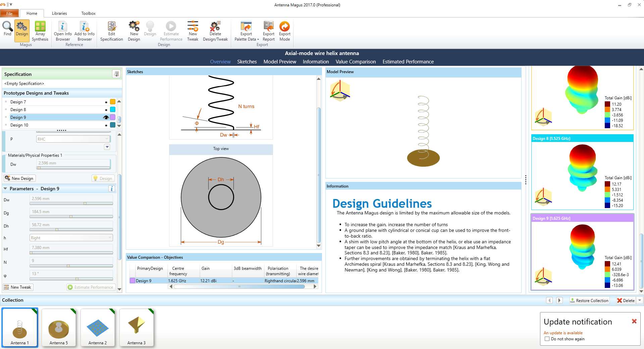Open the P polarisation RHC dropdown

tap(73, 139)
